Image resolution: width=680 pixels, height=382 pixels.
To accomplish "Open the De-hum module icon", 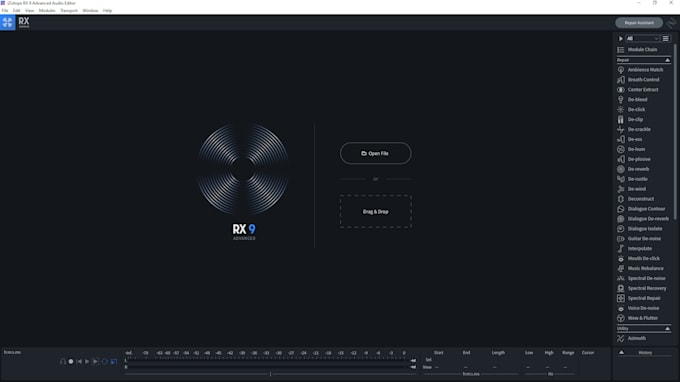I will [x=621, y=149].
